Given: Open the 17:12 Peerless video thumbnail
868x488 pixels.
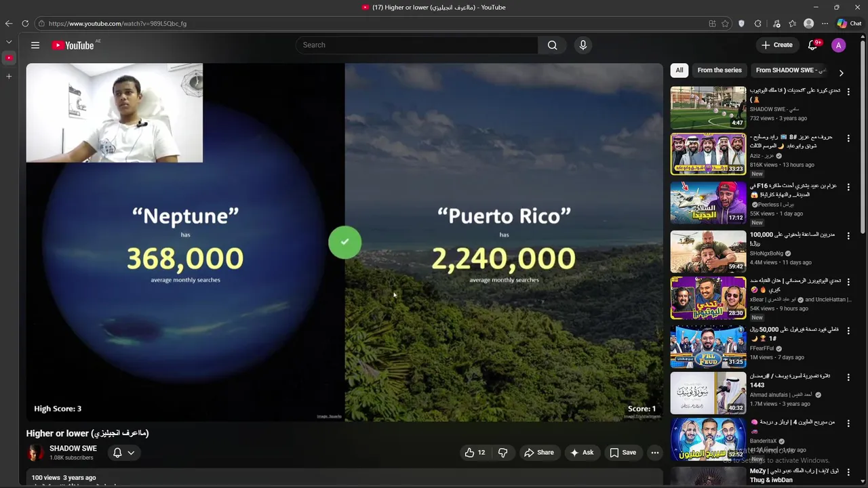Looking at the screenshot, I should pyautogui.click(x=708, y=203).
